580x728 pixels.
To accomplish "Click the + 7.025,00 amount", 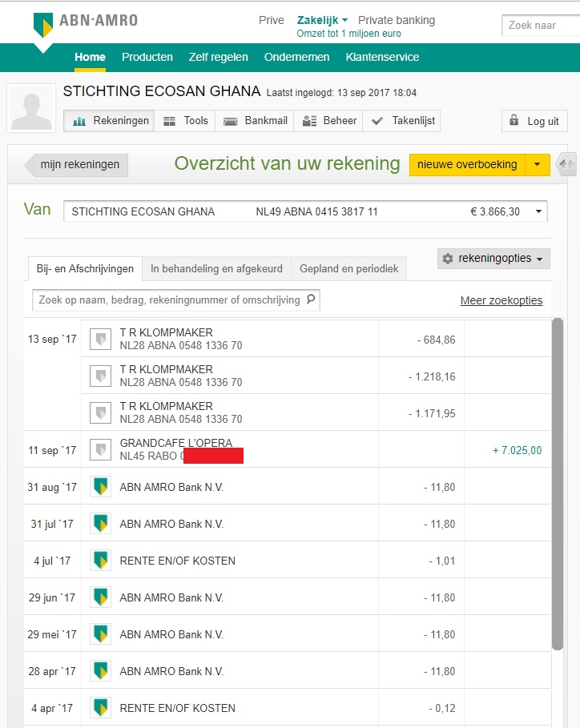I will pos(517,450).
